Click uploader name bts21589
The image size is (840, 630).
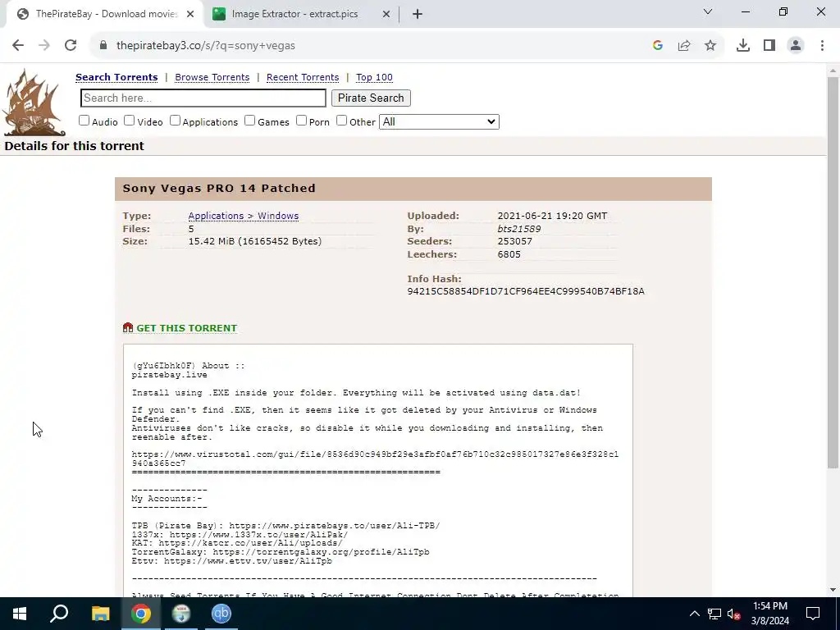[x=519, y=229]
